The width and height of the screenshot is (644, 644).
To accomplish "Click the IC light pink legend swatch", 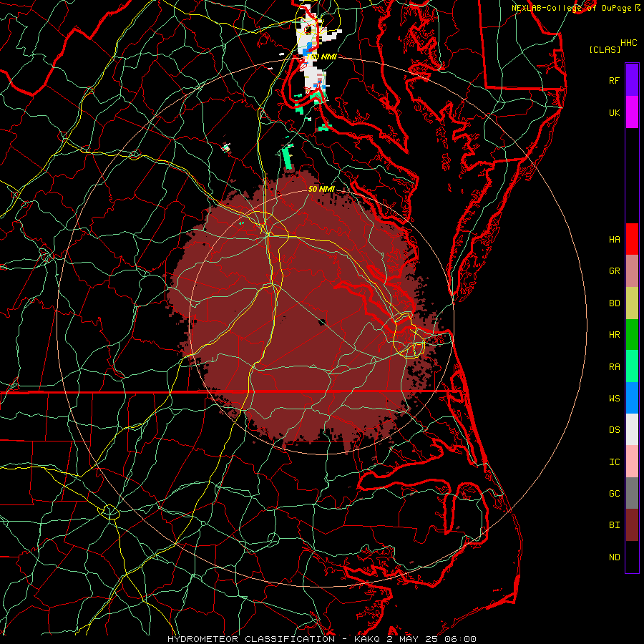I will (632, 462).
